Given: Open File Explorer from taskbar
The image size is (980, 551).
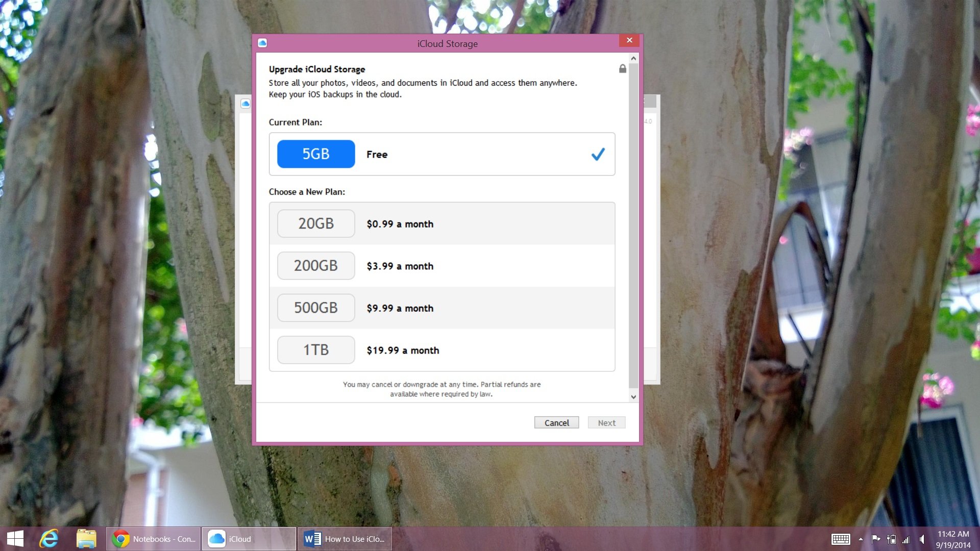Looking at the screenshot, I should coord(86,539).
